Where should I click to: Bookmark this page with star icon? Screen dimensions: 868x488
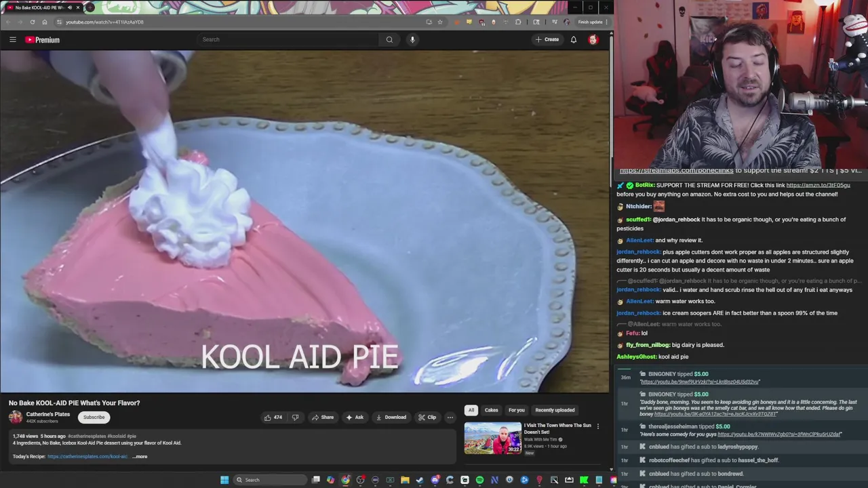tap(440, 22)
